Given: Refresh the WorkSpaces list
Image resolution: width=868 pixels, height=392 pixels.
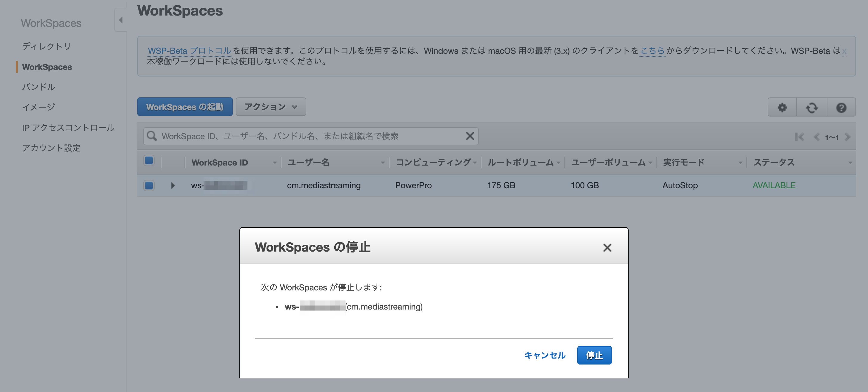Looking at the screenshot, I should [x=812, y=107].
